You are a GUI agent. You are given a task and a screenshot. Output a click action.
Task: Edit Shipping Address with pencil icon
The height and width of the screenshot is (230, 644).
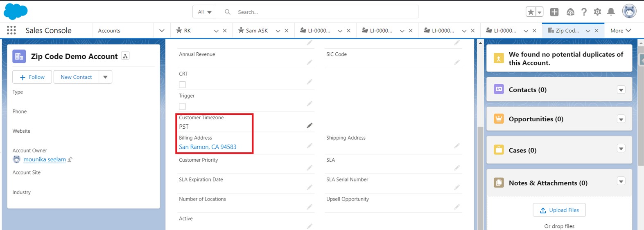click(457, 146)
